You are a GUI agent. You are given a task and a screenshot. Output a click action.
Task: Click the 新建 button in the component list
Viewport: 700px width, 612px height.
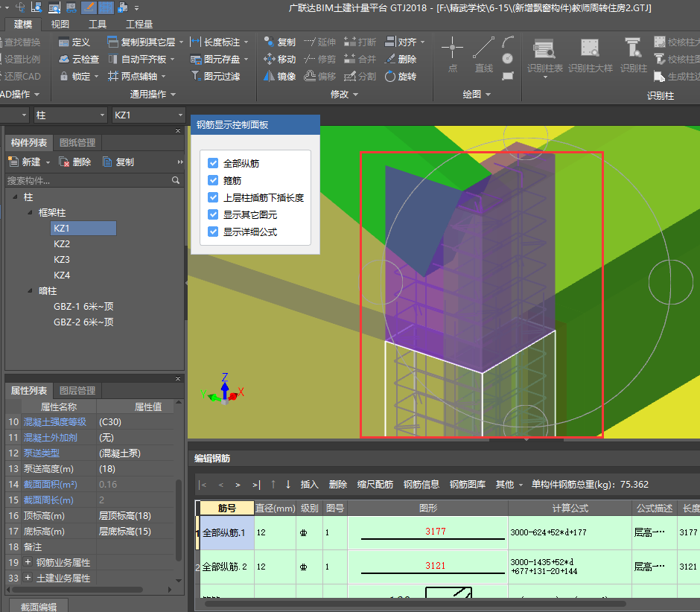[x=25, y=162]
